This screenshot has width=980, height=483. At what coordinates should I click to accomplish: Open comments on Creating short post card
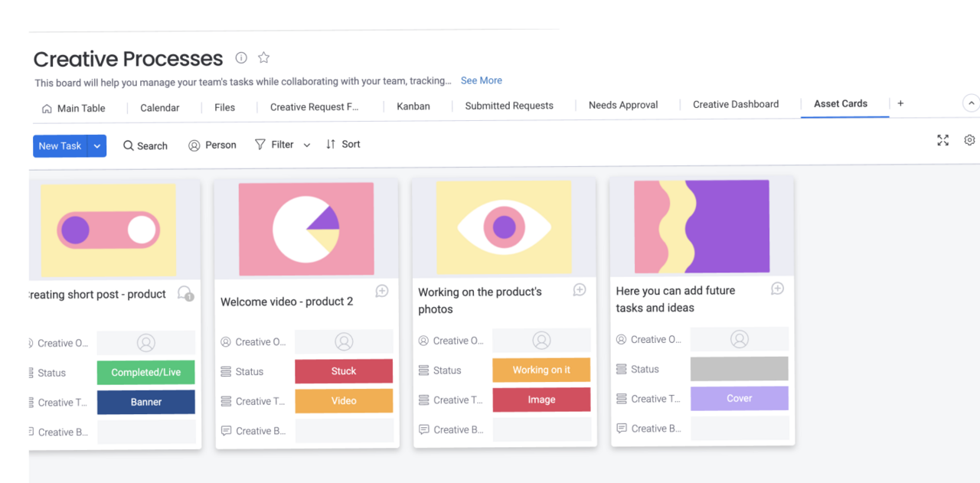(x=185, y=293)
